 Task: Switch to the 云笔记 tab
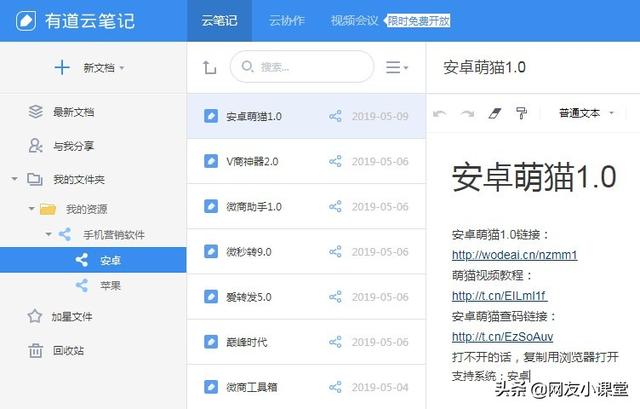(x=219, y=21)
